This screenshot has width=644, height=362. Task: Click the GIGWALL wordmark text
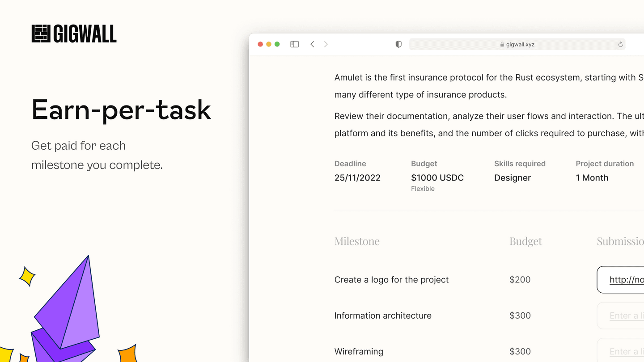(x=85, y=34)
